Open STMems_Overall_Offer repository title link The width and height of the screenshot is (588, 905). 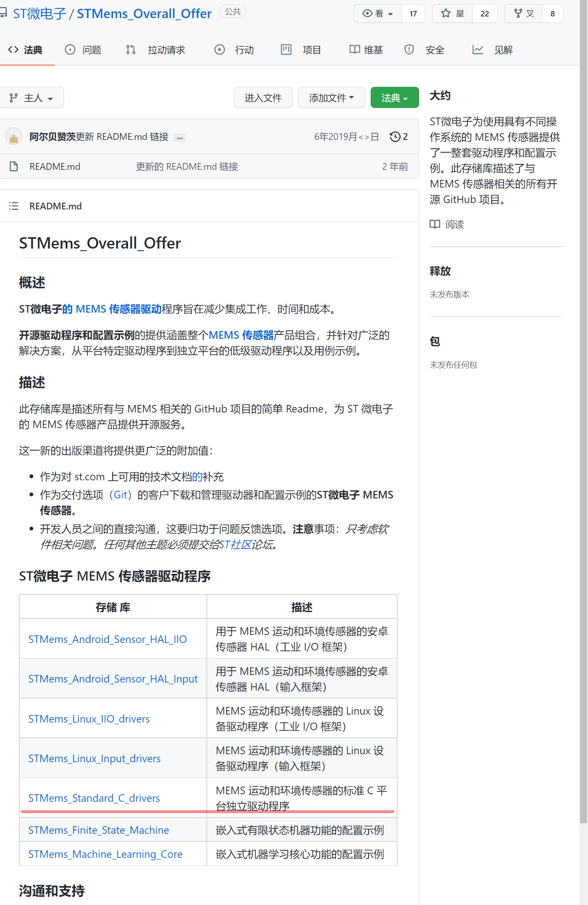point(144,13)
